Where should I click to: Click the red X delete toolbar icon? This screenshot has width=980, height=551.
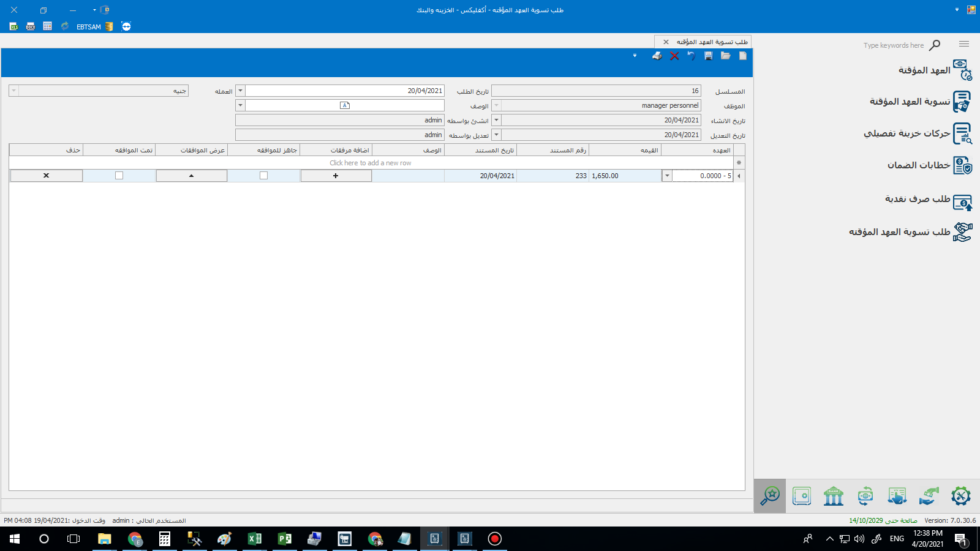[x=674, y=56]
